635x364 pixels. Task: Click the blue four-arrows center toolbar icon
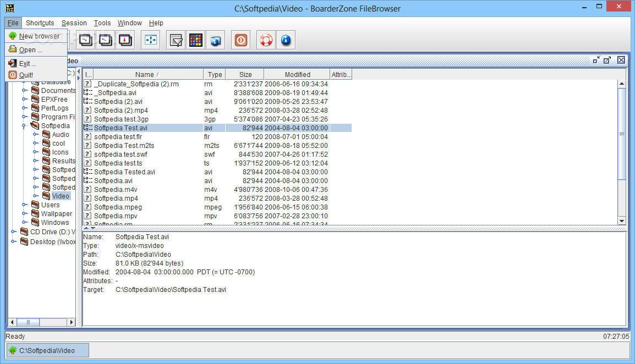click(151, 40)
